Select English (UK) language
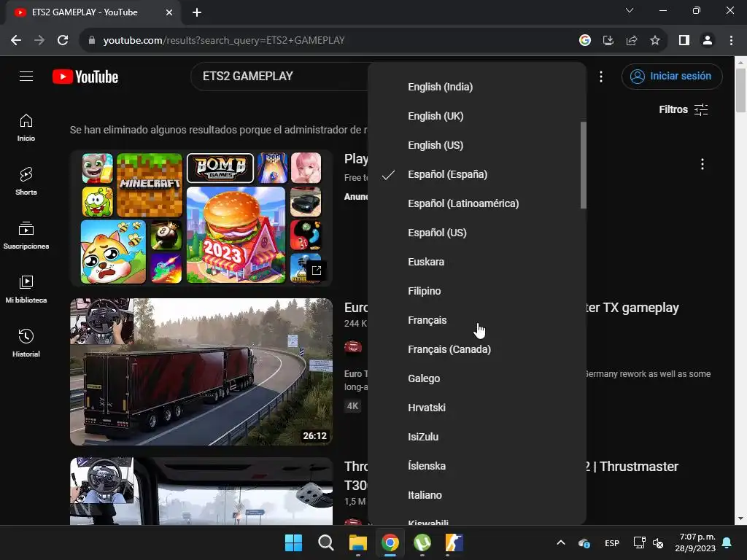 tap(477, 116)
